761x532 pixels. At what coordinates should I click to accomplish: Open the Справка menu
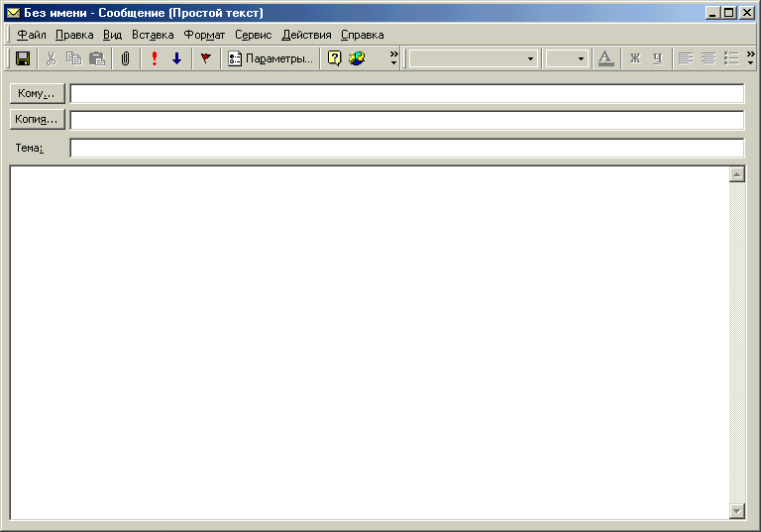(362, 35)
